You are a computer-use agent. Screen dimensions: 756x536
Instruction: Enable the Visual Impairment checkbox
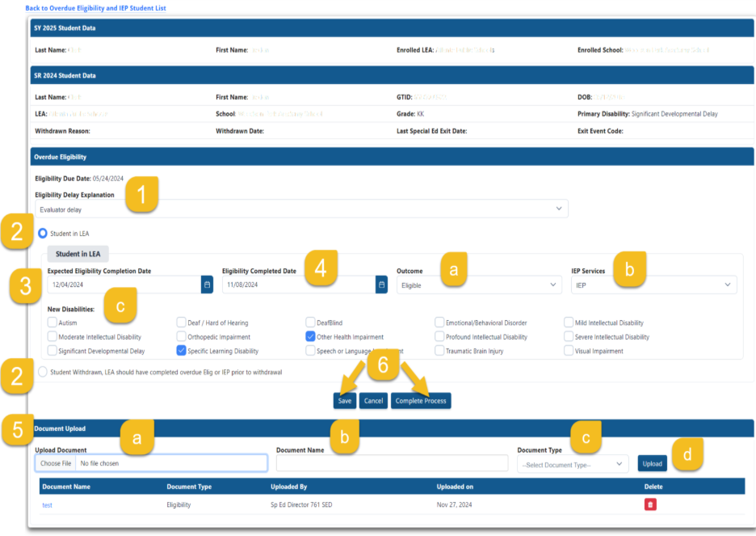(569, 351)
